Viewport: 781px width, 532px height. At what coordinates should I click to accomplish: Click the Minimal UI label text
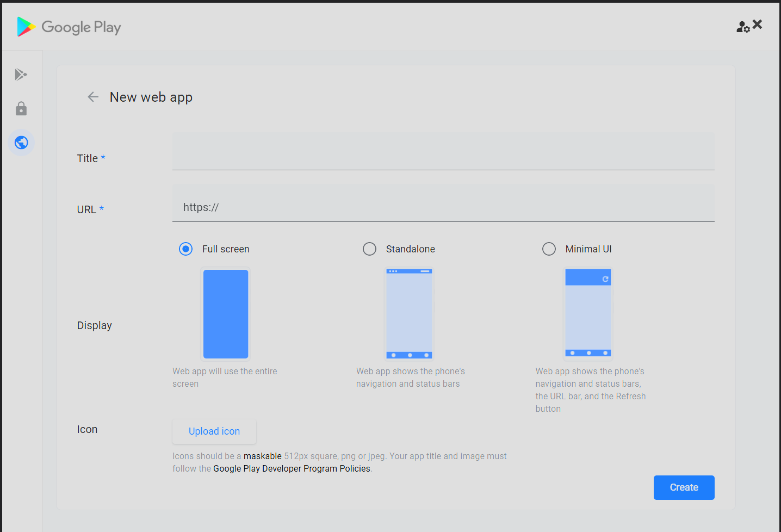(588, 249)
